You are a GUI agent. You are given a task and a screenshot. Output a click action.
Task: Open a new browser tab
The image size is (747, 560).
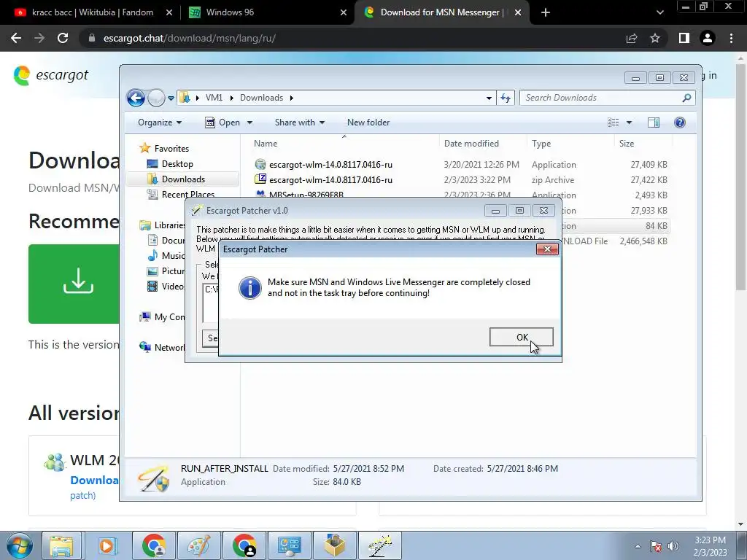point(546,13)
